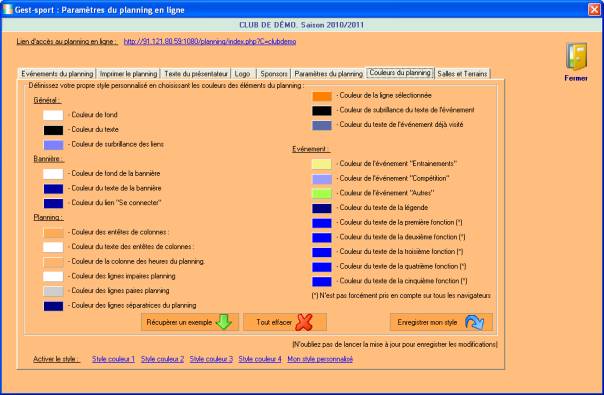The width and height of the screenshot is (604, 395).
Task: Pick deuxième fonction text color swatch
Action: (322, 237)
